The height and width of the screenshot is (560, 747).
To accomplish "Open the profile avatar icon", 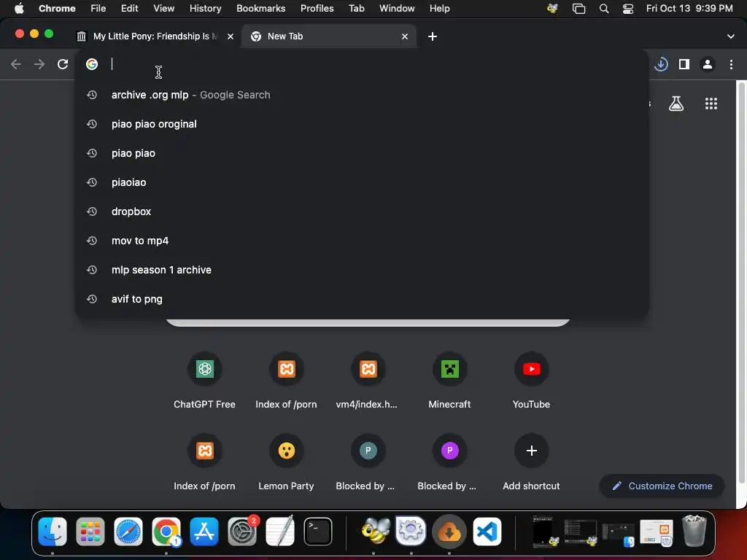I will pos(708,64).
